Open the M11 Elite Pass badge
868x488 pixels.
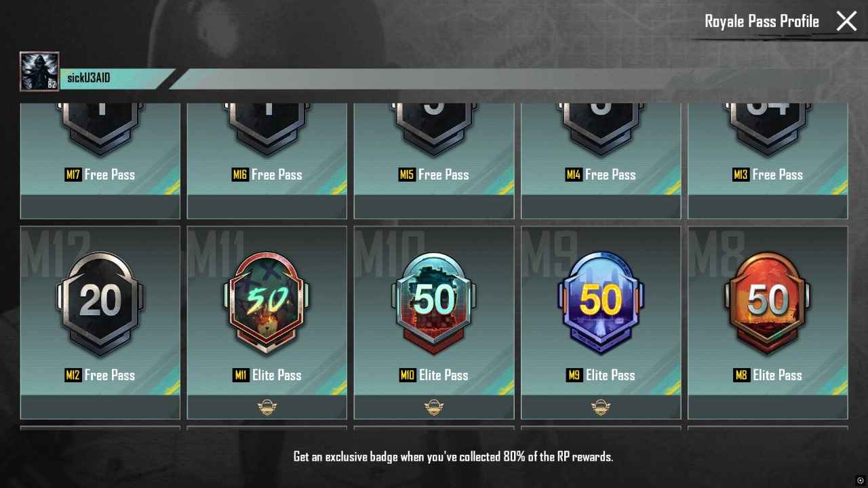[267, 302]
